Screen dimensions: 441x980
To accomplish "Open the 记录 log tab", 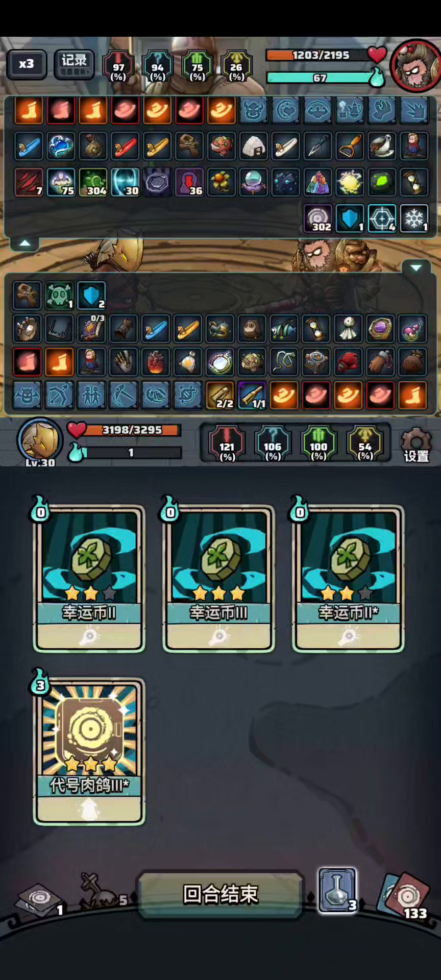I will tap(75, 64).
